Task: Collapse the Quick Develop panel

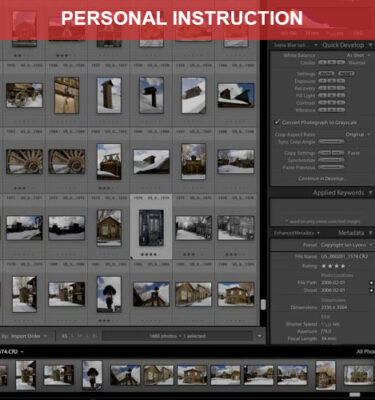Action: tap(370, 45)
